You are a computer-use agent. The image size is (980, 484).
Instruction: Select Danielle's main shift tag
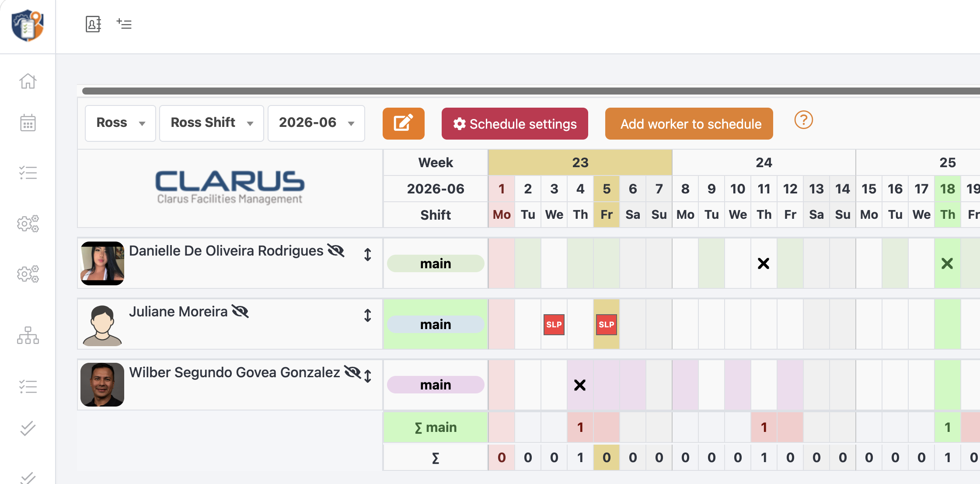(436, 263)
